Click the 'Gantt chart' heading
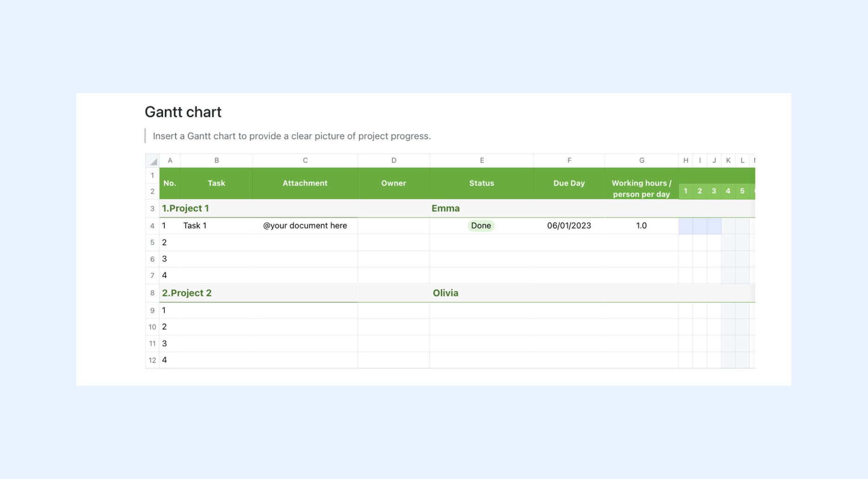Viewport: 868px width, 479px height. pyautogui.click(x=183, y=112)
